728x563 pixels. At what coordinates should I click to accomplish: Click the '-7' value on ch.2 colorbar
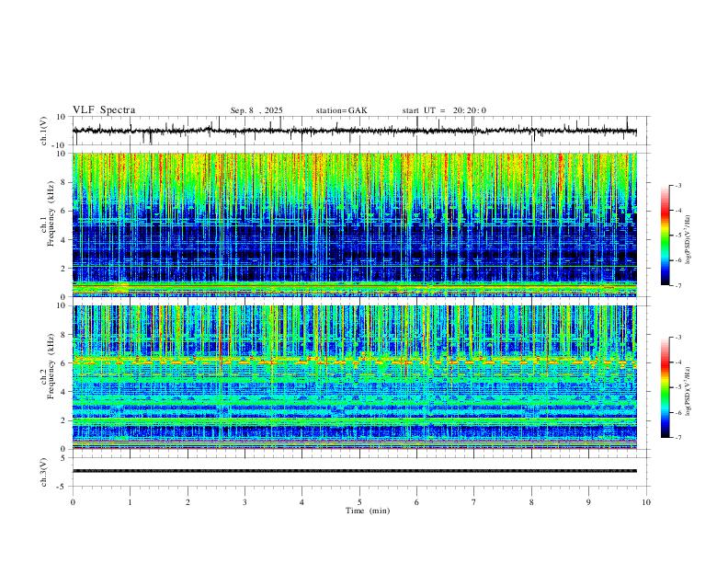tap(677, 437)
